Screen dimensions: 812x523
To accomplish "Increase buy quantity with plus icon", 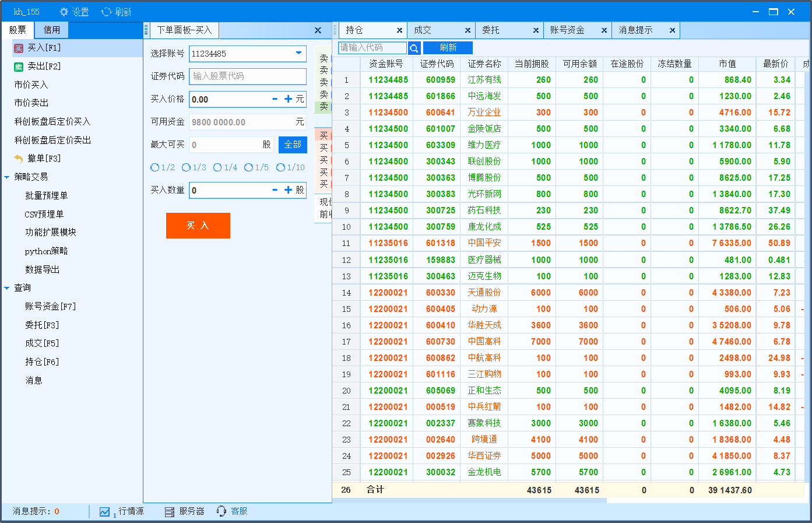I will tap(288, 189).
